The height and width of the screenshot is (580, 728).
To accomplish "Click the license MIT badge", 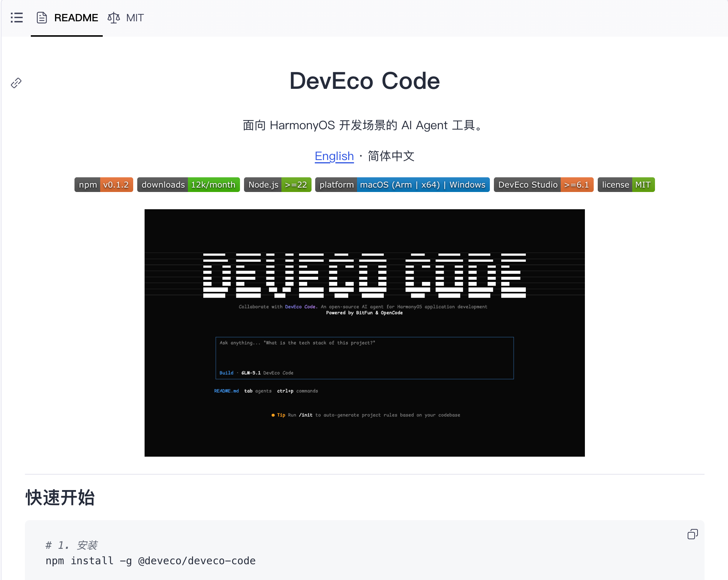I will click(x=626, y=185).
